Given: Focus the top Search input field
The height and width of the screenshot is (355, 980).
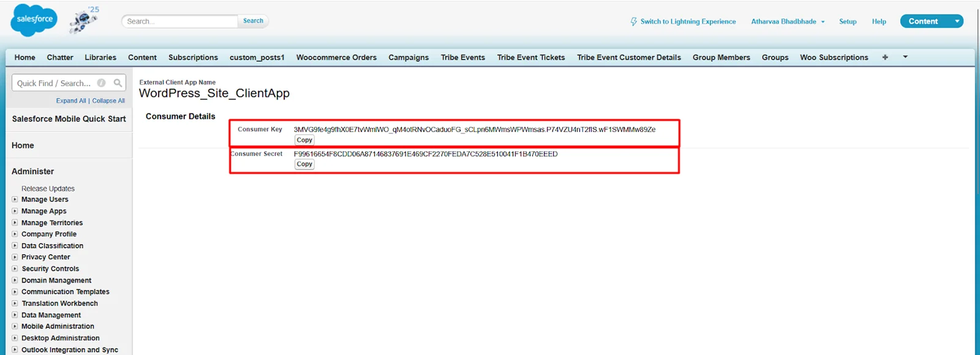Looking at the screenshot, I should coord(179,21).
